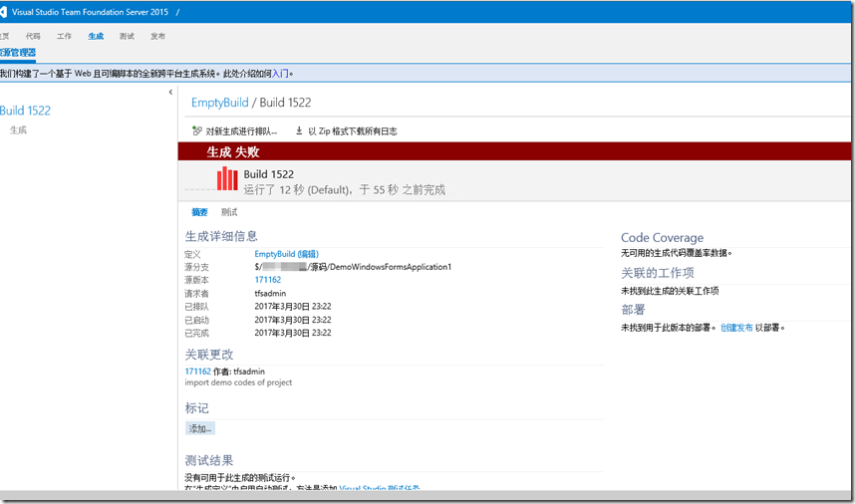The height and width of the screenshot is (504, 855).
Task: Click the 已完成 time 2017年3月30日 23:22
Action: [x=293, y=333]
